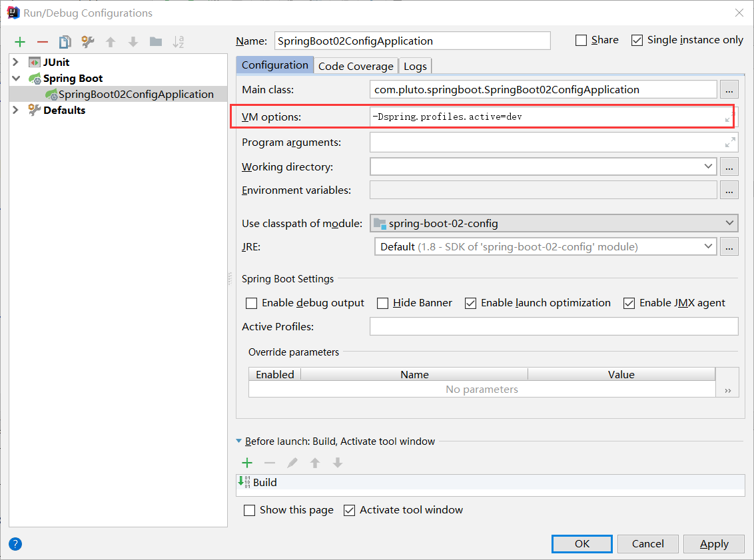Expand the Program arguments editor
This screenshot has height=560, width=754.
(x=730, y=142)
